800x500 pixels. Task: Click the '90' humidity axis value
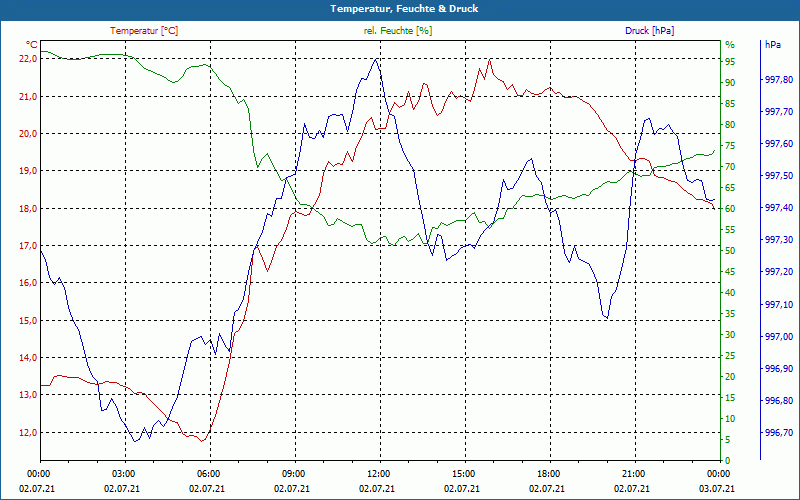730,83
